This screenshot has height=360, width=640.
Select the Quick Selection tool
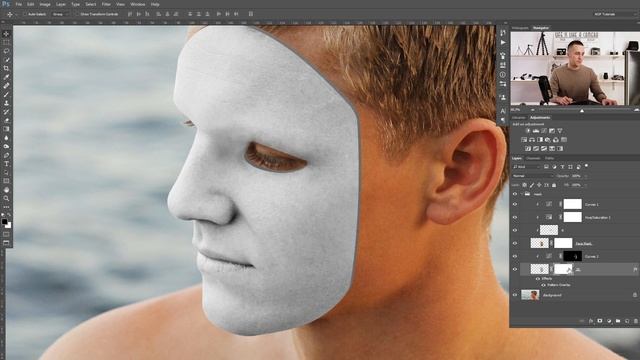point(6,60)
